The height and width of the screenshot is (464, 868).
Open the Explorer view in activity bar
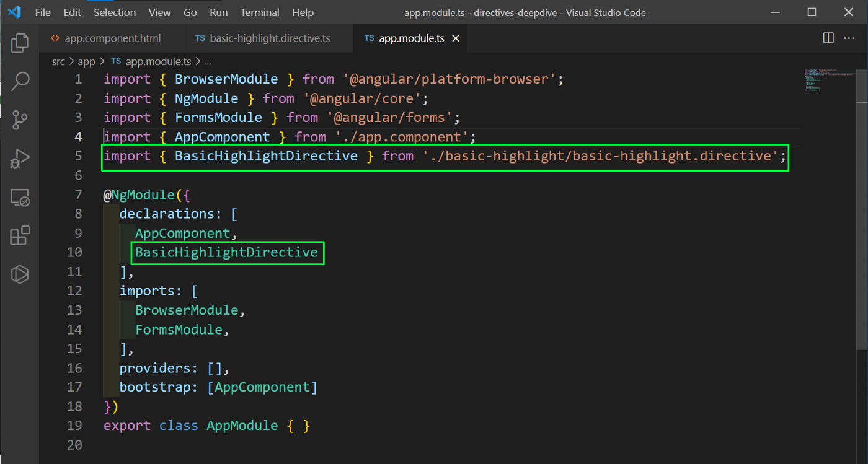pos(20,43)
